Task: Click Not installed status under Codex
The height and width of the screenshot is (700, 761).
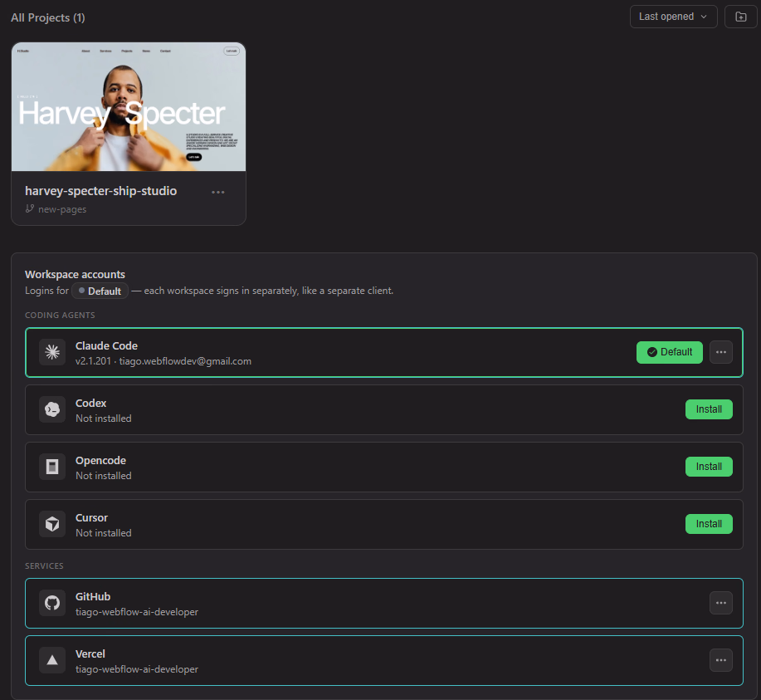Action: (104, 419)
